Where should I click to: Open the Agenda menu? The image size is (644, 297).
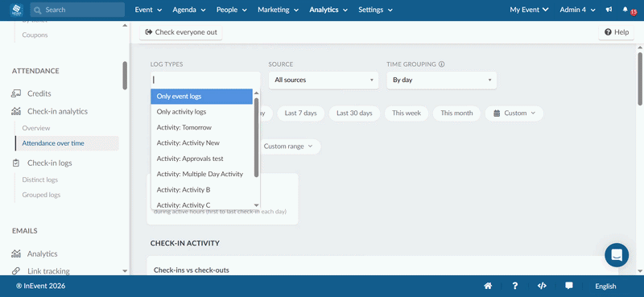pos(189,10)
